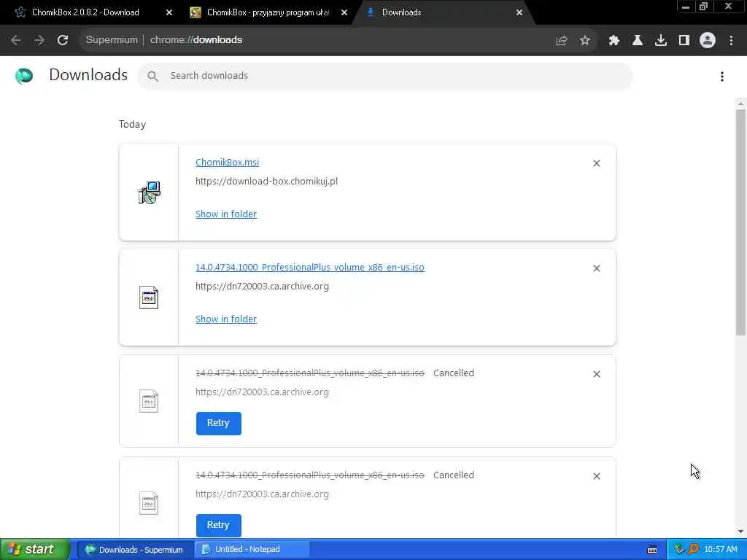Click the first cancelled ISO file icon
This screenshot has width=747, height=560.
coord(149,401)
